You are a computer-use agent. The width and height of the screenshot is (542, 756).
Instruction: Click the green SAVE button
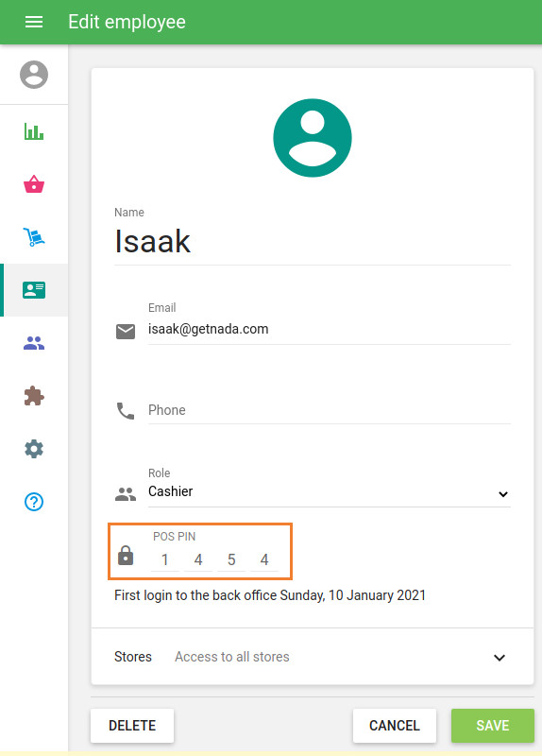coord(492,726)
